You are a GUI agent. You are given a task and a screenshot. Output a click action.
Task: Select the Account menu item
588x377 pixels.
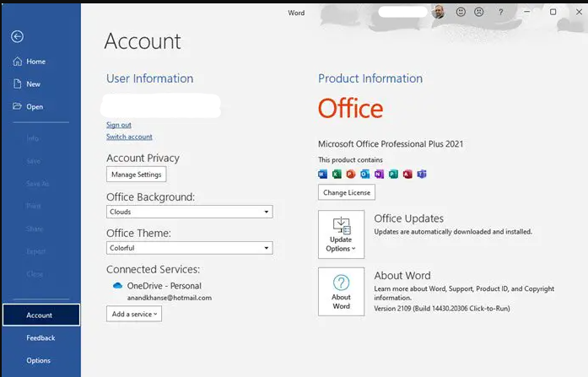pyautogui.click(x=40, y=315)
